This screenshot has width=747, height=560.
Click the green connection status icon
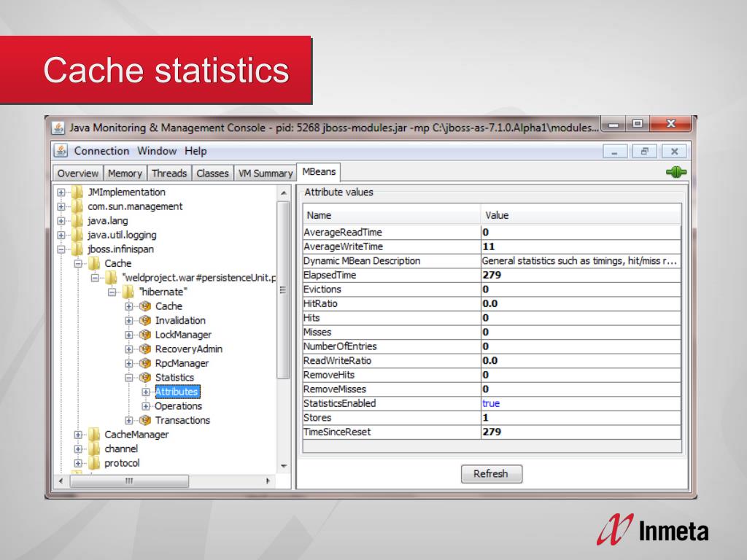click(676, 172)
